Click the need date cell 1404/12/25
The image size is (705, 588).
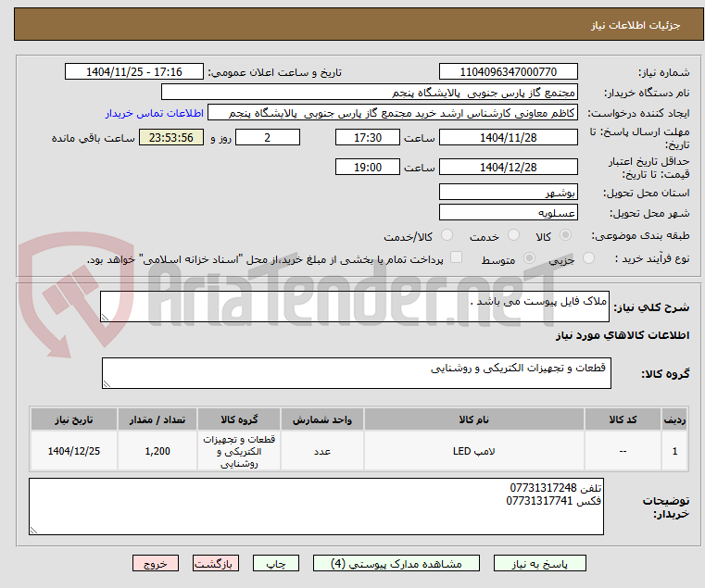(74, 451)
